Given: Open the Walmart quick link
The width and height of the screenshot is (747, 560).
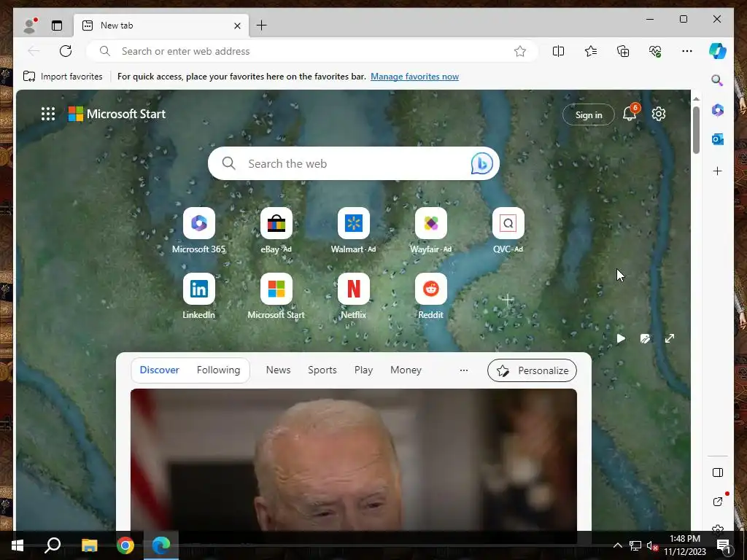Looking at the screenshot, I should [x=354, y=230].
